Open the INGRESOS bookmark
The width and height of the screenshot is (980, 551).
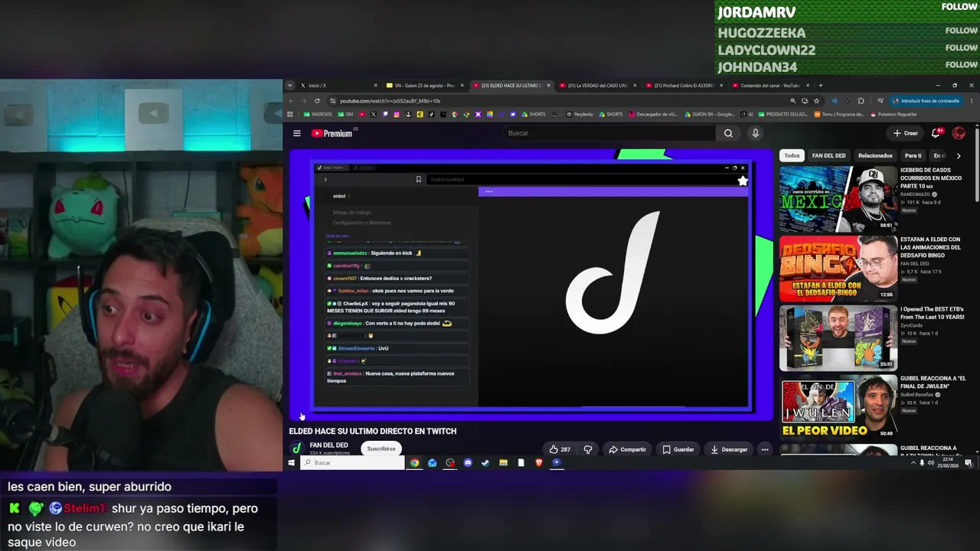click(x=318, y=114)
